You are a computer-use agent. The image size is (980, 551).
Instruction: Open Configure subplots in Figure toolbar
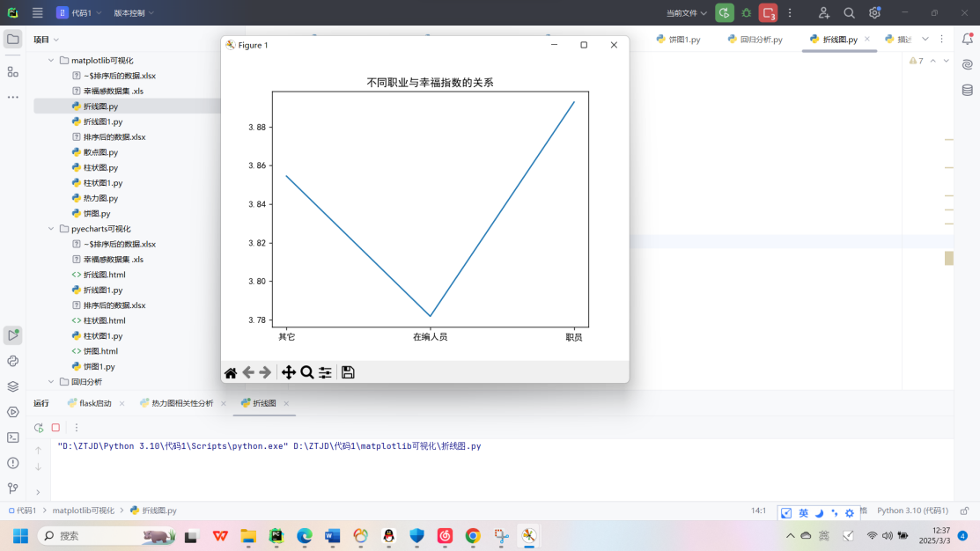pyautogui.click(x=325, y=373)
